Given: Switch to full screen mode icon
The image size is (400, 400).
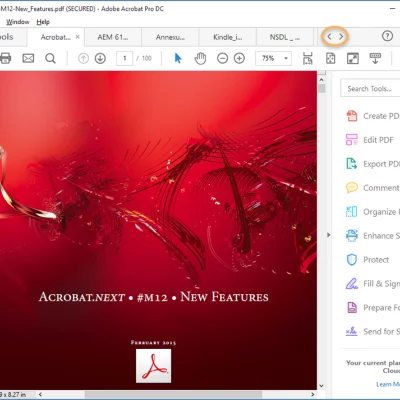Looking at the screenshot, I should [x=353, y=58].
